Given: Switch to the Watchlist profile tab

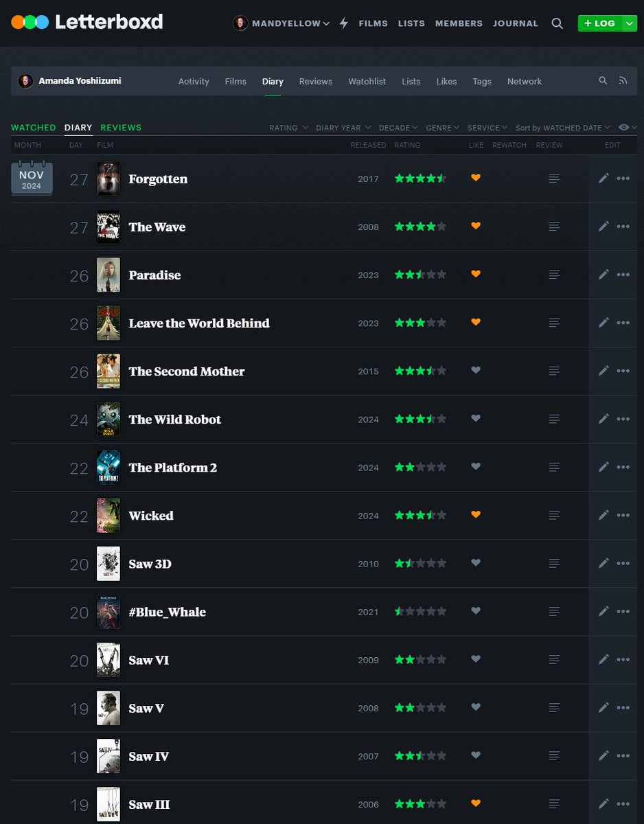Looking at the screenshot, I should pyautogui.click(x=367, y=81).
